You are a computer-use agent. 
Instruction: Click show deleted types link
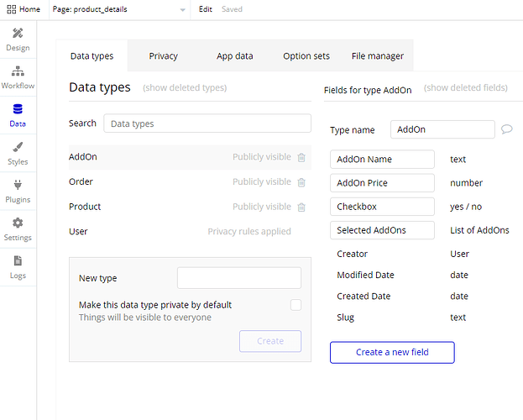(185, 88)
